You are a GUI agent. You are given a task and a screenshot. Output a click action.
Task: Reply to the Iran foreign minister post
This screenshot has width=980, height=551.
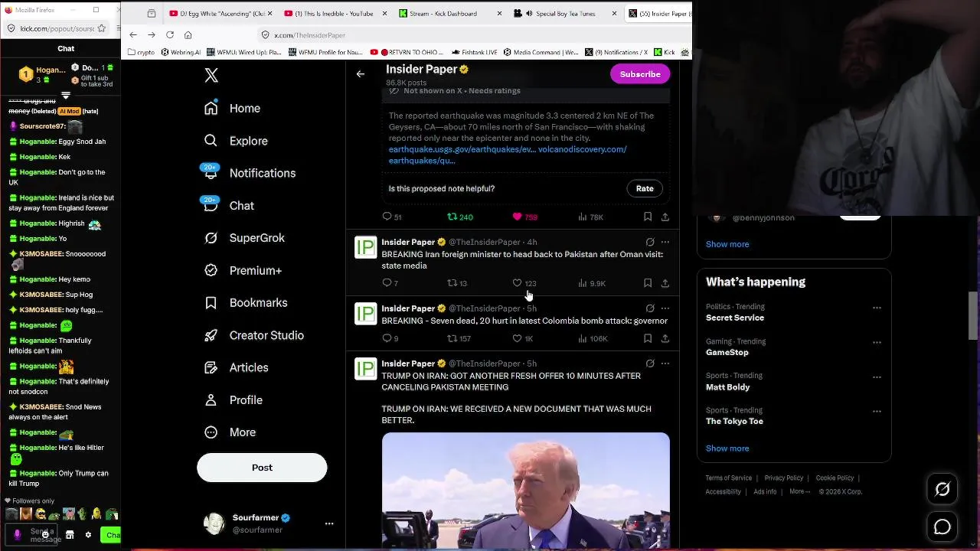(390, 283)
